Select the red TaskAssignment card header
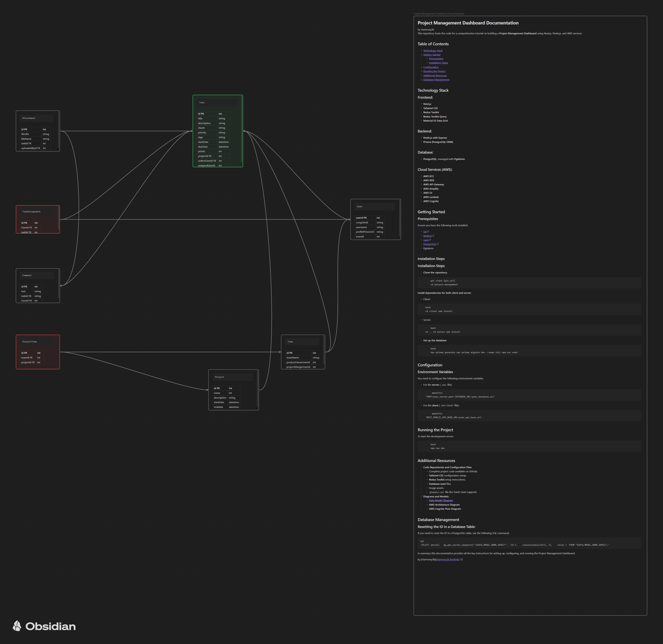Viewport: 663px width, 644px height. click(37, 212)
